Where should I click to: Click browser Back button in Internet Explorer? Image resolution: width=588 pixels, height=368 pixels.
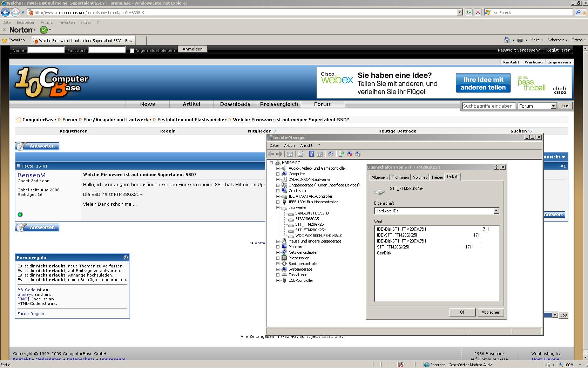click(x=5, y=12)
